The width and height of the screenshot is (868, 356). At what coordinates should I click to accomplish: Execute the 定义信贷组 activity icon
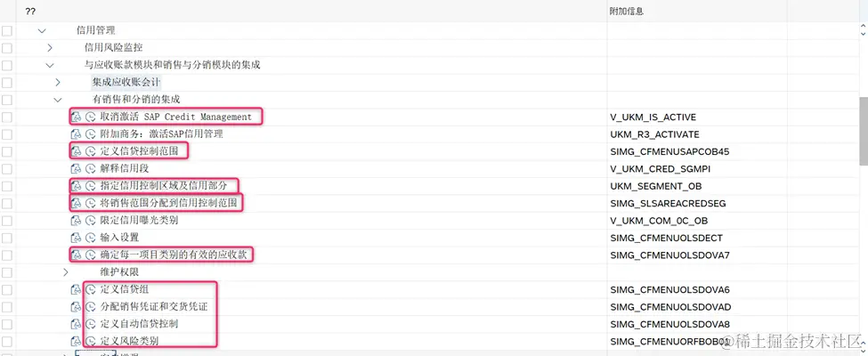click(90, 289)
